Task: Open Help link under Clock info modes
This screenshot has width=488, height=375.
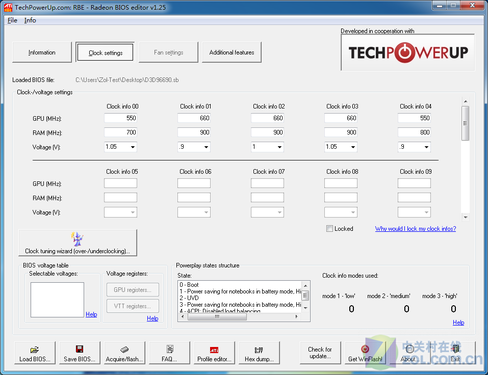Action: (x=458, y=323)
